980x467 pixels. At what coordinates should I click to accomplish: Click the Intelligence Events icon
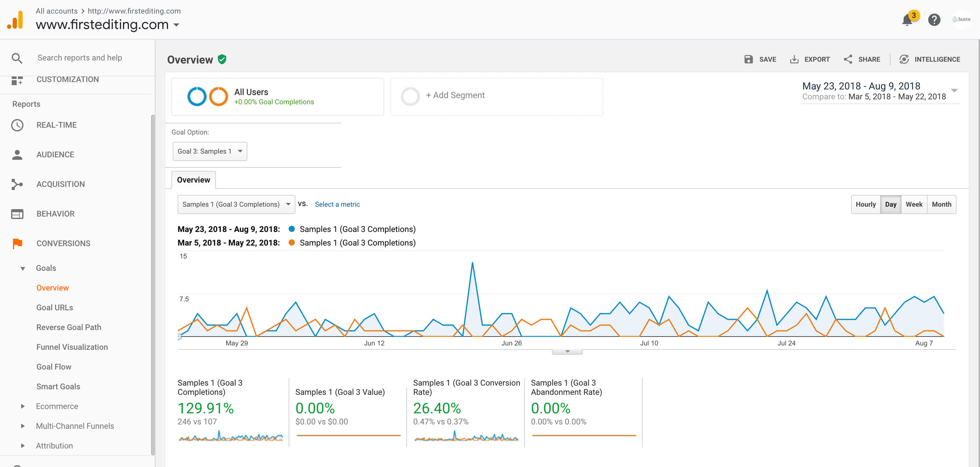[904, 60]
